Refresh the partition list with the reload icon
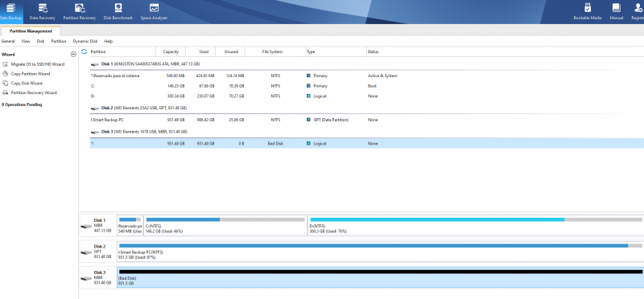644x299 pixels. tap(85, 51)
